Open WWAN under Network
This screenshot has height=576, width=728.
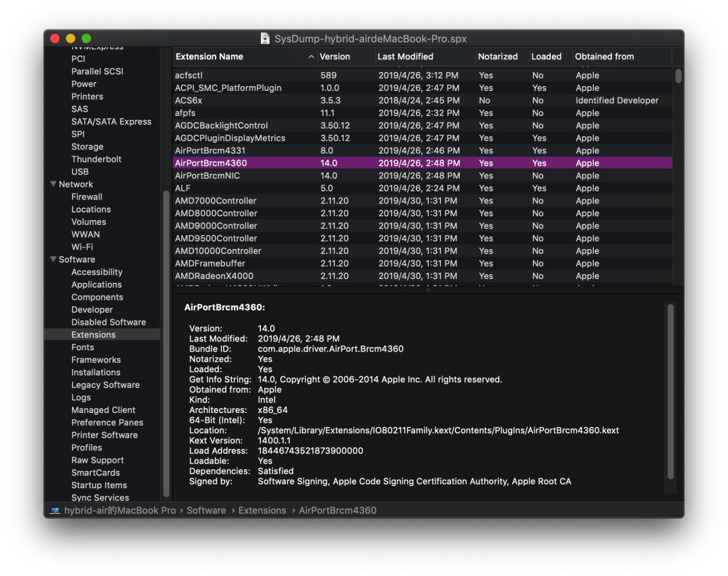(86, 234)
